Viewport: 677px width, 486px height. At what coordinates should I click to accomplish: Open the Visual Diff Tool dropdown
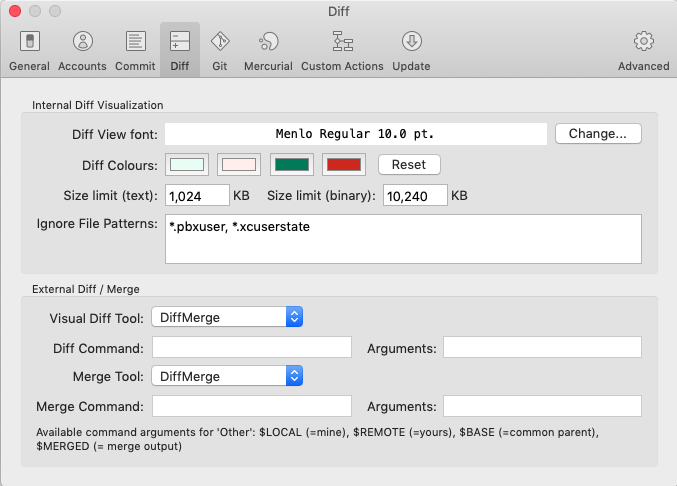tap(227, 317)
